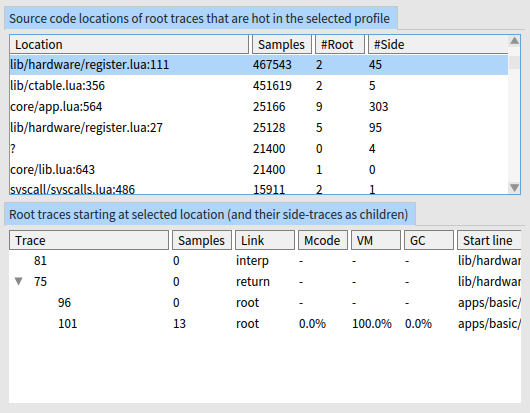This screenshot has height=413, width=530.
Task: Select row lib/hardware/register.lua:111
Action: pos(259,65)
